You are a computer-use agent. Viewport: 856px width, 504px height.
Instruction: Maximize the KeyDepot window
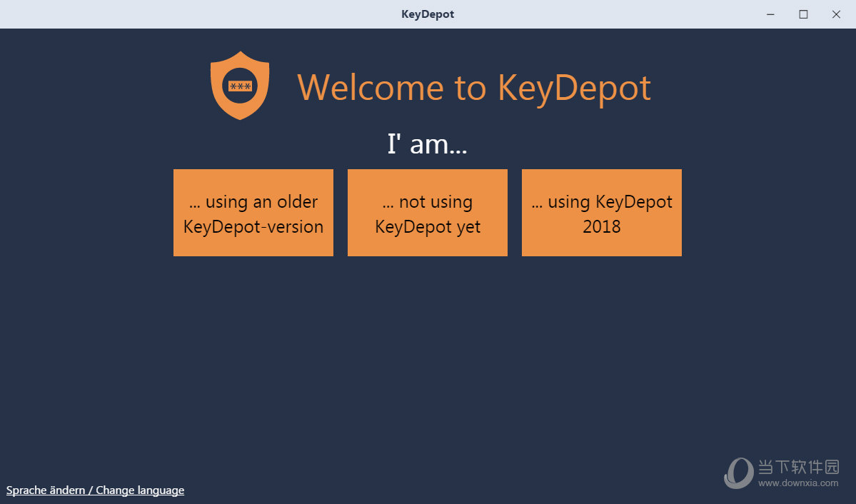[x=803, y=14]
